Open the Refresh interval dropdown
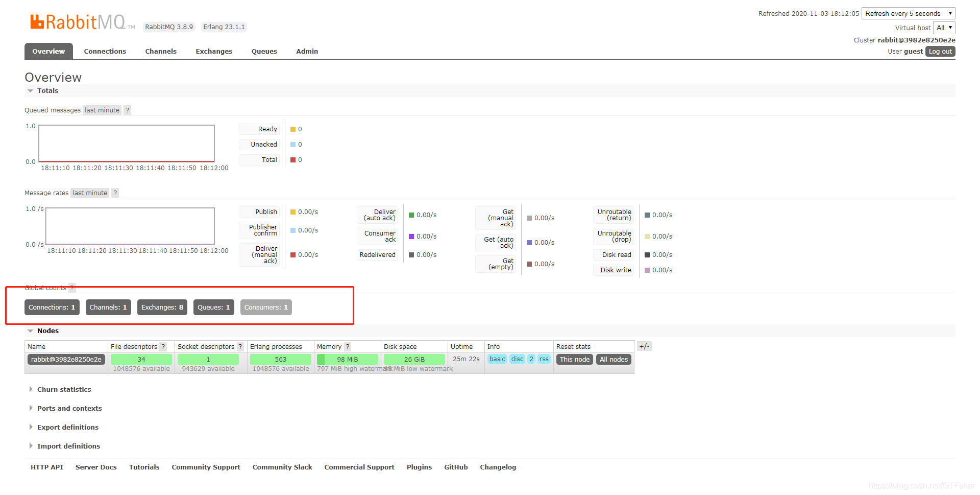Image resolution: width=980 pixels, height=495 pixels. [909, 13]
